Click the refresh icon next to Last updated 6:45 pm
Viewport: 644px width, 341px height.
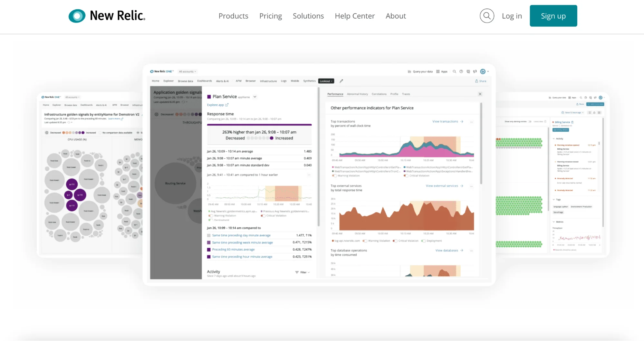(x=183, y=102)
